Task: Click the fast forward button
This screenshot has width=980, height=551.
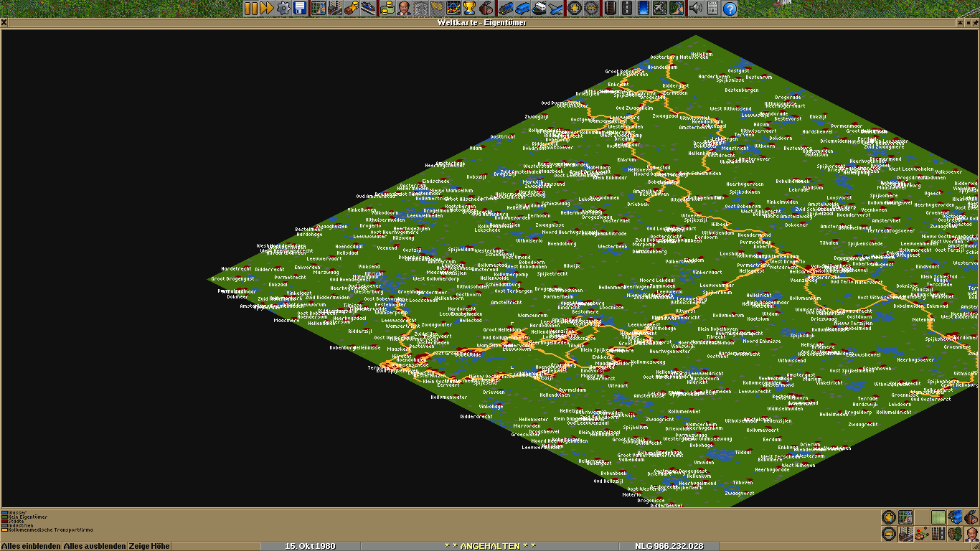Action: tap(266, 9)
